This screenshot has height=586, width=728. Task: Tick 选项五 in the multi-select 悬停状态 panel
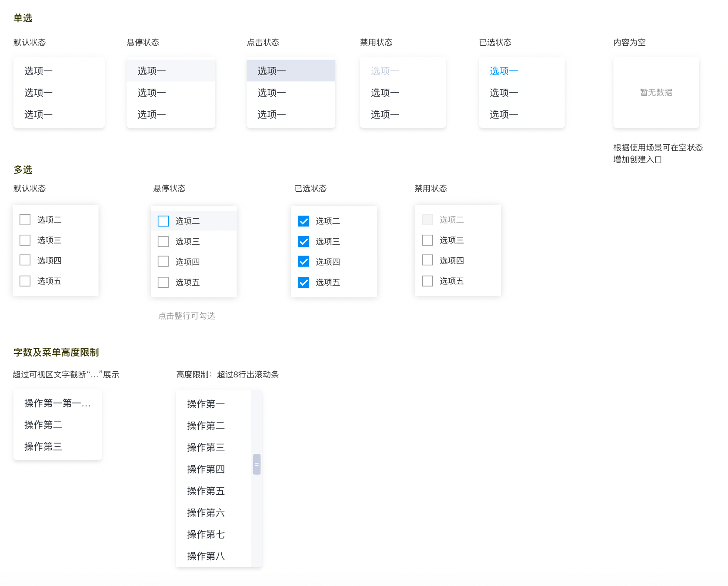click(163, 282)
